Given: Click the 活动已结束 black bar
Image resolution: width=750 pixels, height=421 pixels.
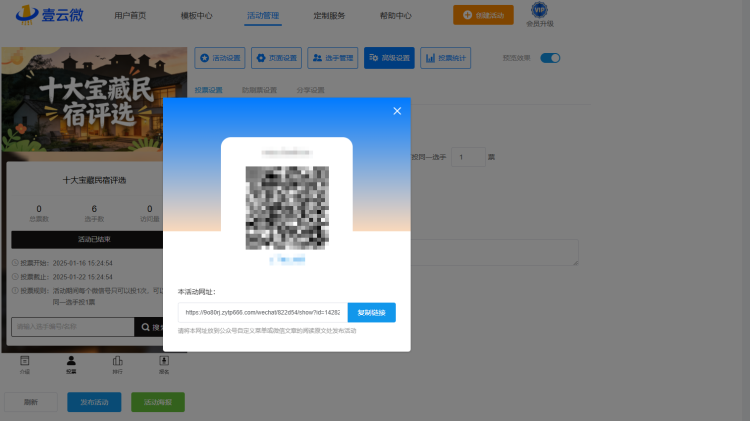Looking at the screenshot, I should 87,239.
